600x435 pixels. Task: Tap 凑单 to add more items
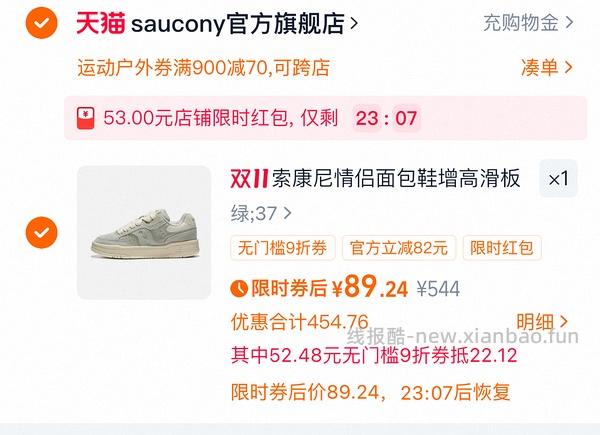click(546, 68)
